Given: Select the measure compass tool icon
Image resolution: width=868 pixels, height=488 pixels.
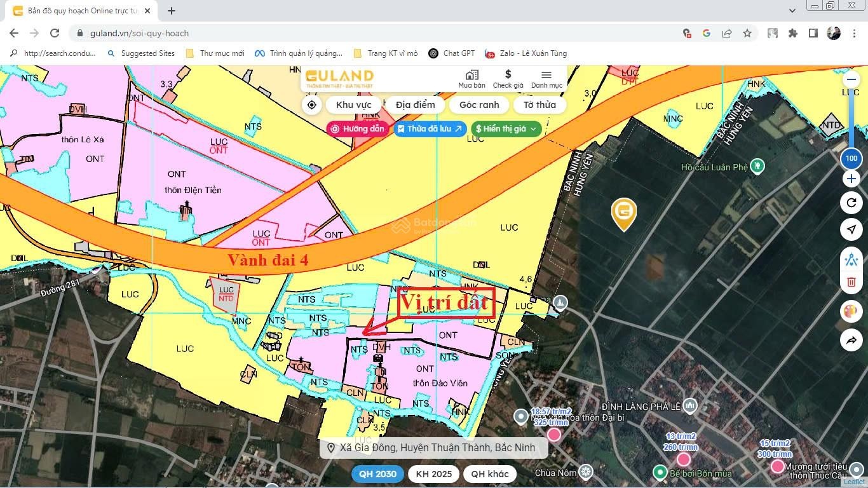Looking at the screenshot, I should [851, 260].
